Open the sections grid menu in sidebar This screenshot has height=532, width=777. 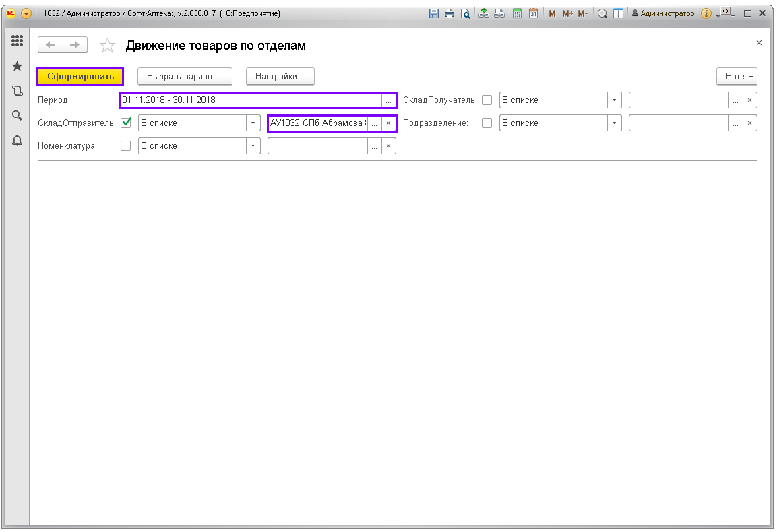pos(18,42)
